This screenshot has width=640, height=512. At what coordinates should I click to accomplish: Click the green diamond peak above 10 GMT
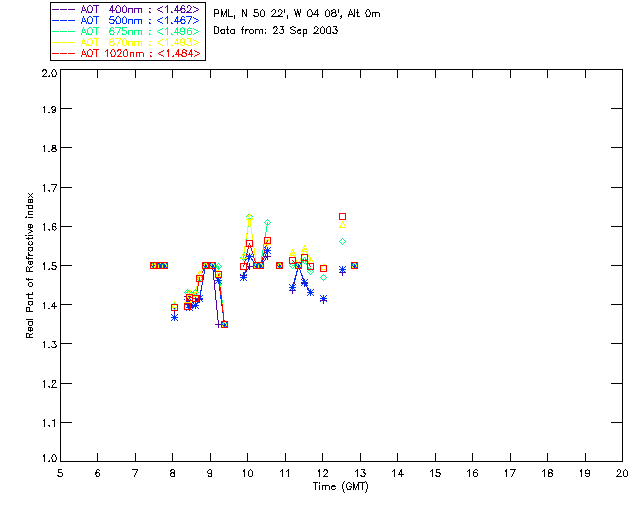(x=249, y=216)
